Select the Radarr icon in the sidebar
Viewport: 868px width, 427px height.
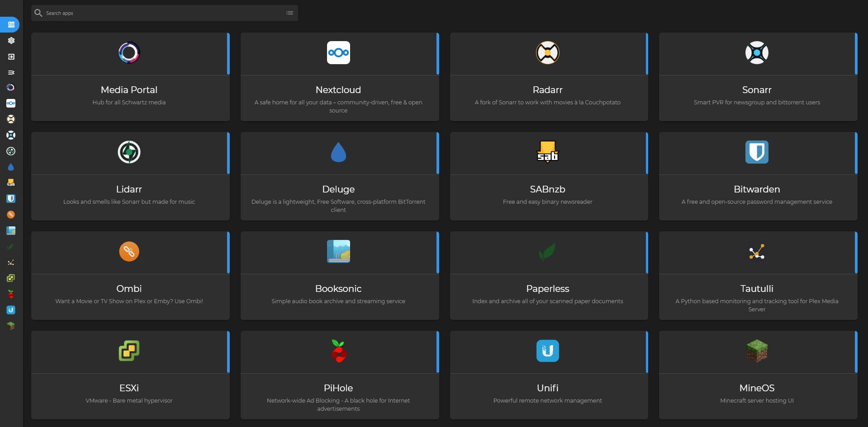coord(11,119)
